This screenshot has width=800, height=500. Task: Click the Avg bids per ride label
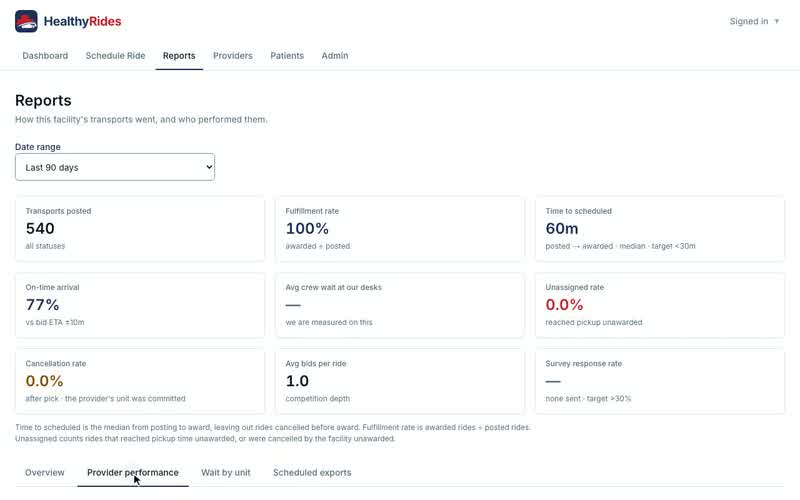[316, 363]
